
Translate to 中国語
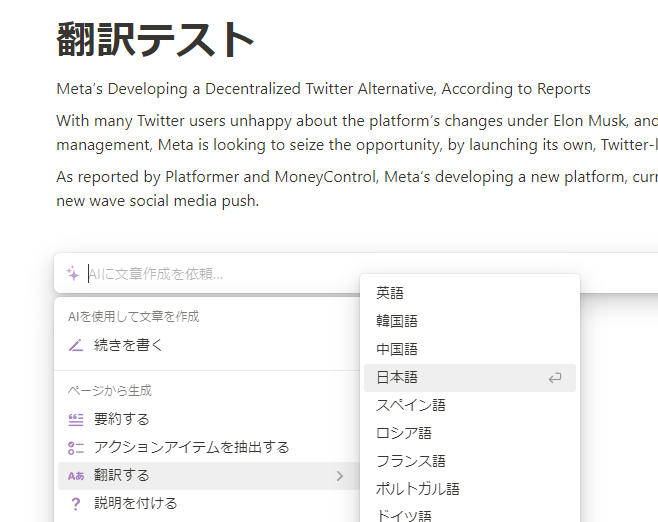point(470,350)
